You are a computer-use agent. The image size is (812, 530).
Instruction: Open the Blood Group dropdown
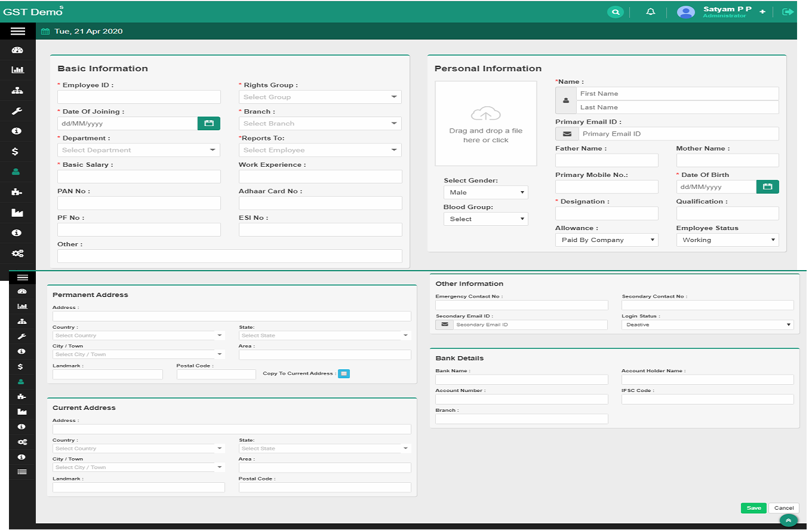pos(485,219)
